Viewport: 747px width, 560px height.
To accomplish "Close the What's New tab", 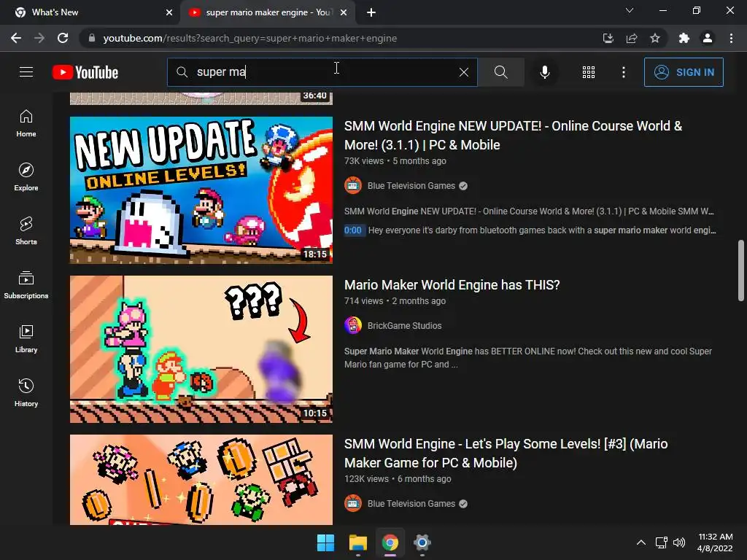I will tap(169, 12).
